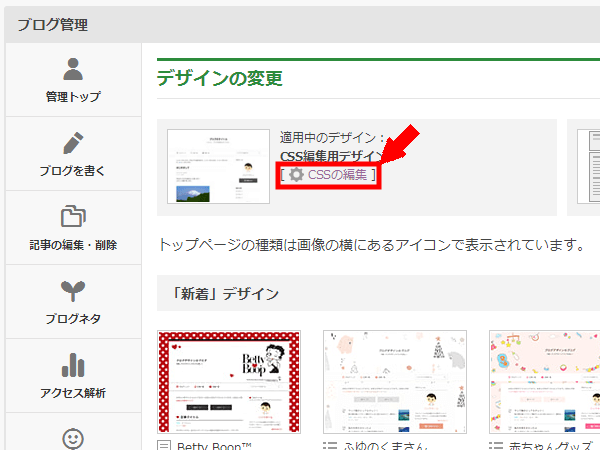Screen dimensions: 600x450
Task: Click the smiley face sidebar icon
Action: pyautogui.click(x=73, y=439)
